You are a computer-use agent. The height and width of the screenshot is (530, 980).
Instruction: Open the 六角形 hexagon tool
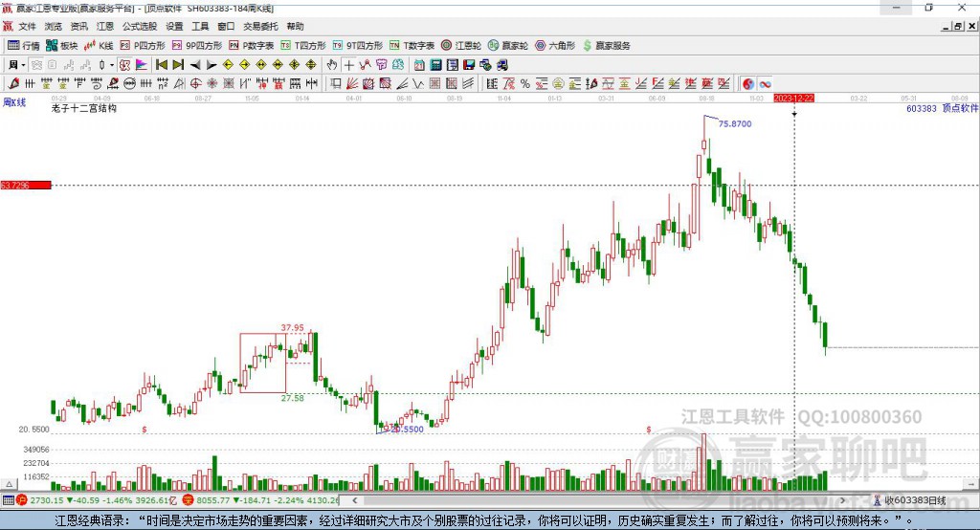555,46
